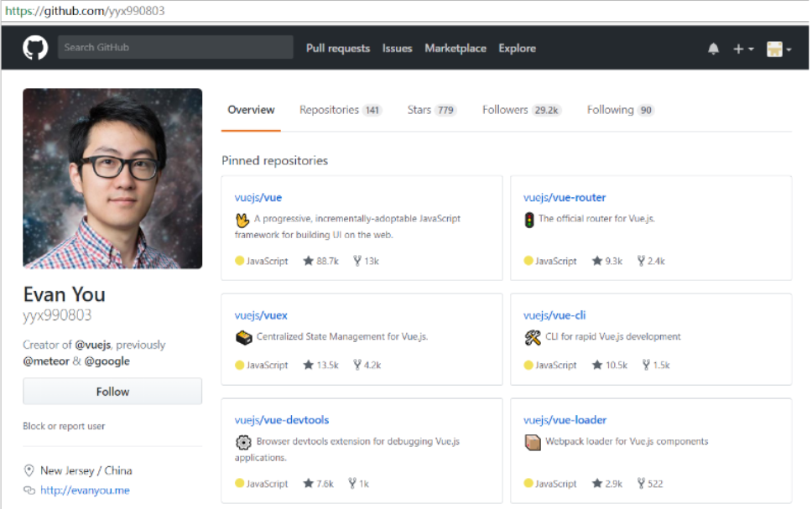Click the star icon showing 13.5k for vuex
Image resolution: width=812 pixels, height=509 pixels.
[308, 365]
